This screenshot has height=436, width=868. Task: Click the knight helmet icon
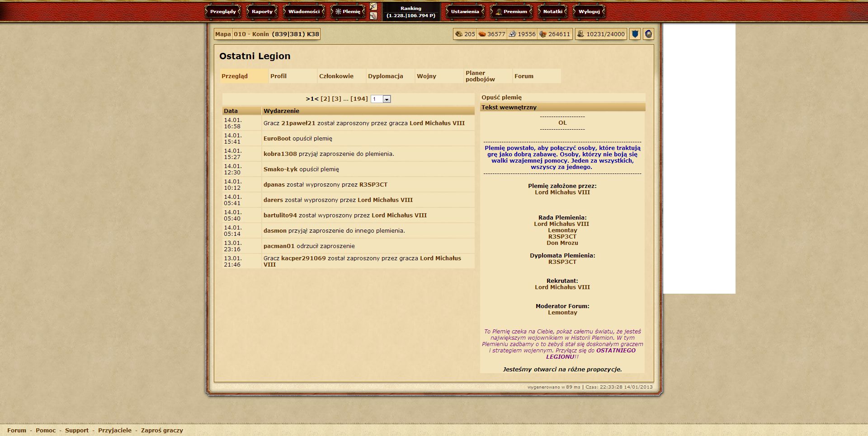point(648,34)
